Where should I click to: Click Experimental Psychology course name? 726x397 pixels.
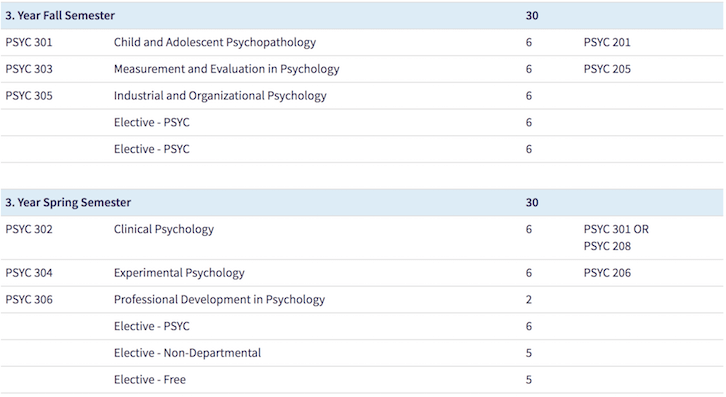pyautogui.click(x=179, y=273)
